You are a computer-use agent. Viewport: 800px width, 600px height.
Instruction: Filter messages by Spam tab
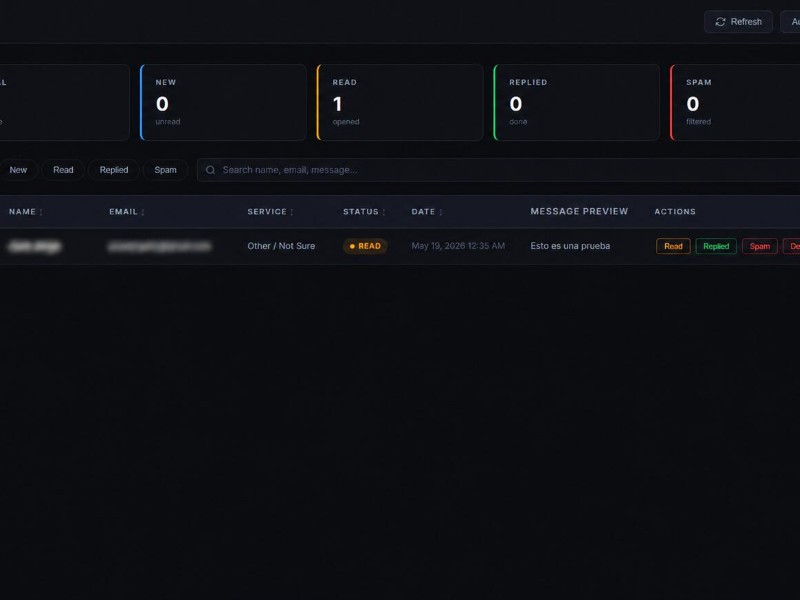(x=165, y=170)
